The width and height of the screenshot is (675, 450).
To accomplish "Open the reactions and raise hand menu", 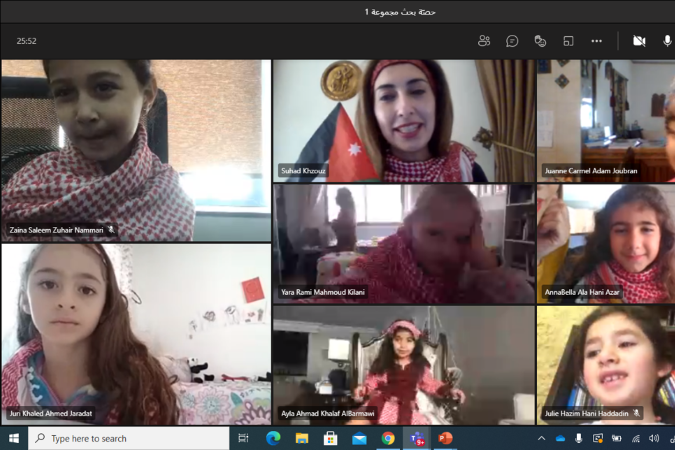I will click(x=540, y=41).
